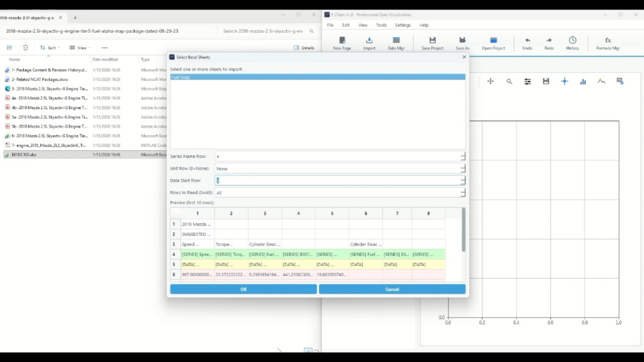
Task: Click the Cancel button in the dialog
Action: click(392, 289)
